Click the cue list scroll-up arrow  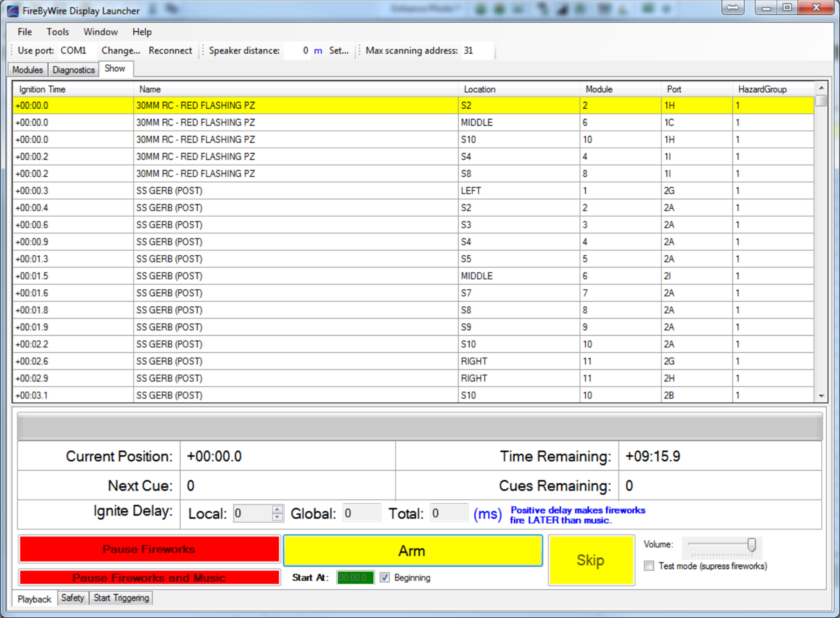(821, 88)
